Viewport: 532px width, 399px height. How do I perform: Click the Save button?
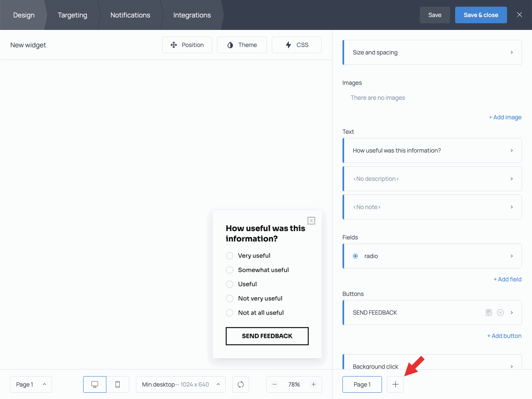coord(435,15)
